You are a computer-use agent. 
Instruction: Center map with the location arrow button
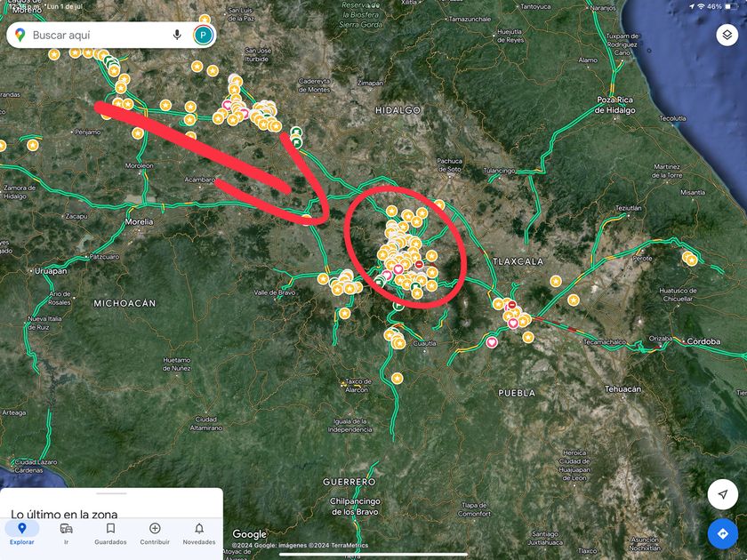point(722,494)
